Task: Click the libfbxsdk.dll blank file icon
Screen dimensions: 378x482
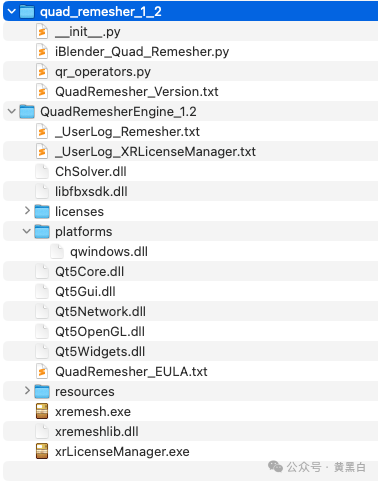Action: [42, 192]
